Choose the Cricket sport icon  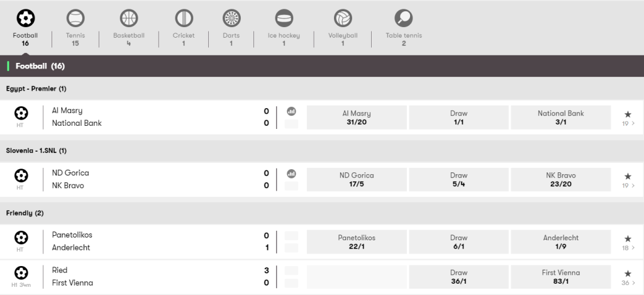coord(184,18)
